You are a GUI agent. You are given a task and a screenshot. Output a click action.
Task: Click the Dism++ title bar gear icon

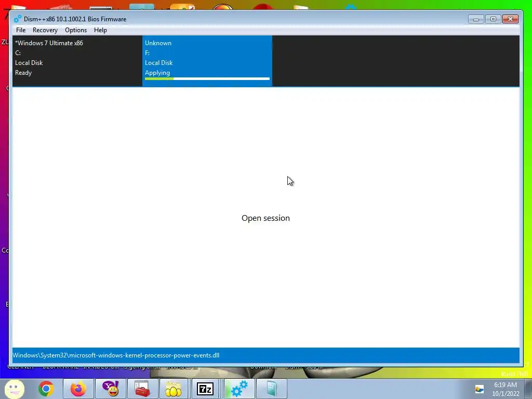tap(17, 19)
